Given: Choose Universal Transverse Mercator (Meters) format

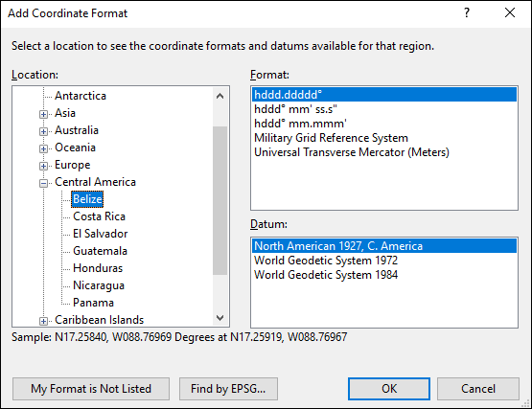Looking at the screenshot, I should pyautogui.click(x=384, y=152).
